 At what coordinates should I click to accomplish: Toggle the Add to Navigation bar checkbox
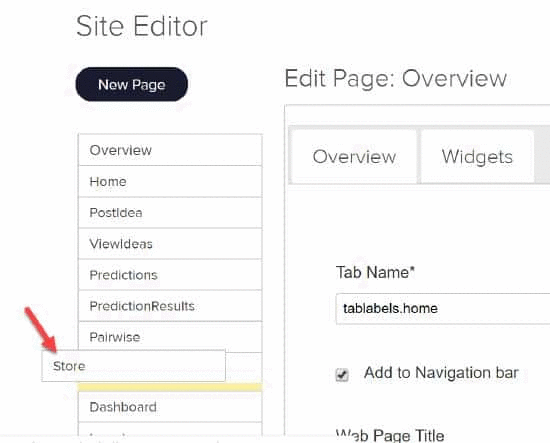[342, 375]
